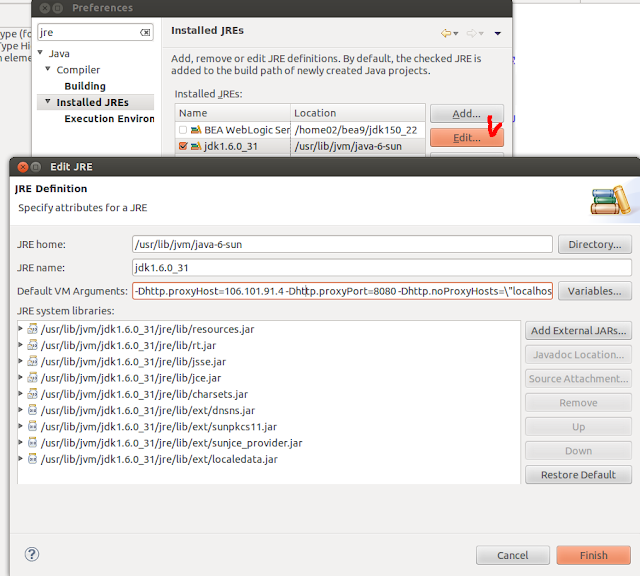Click the localedata.jar jar icon

(x=33, y=459)
